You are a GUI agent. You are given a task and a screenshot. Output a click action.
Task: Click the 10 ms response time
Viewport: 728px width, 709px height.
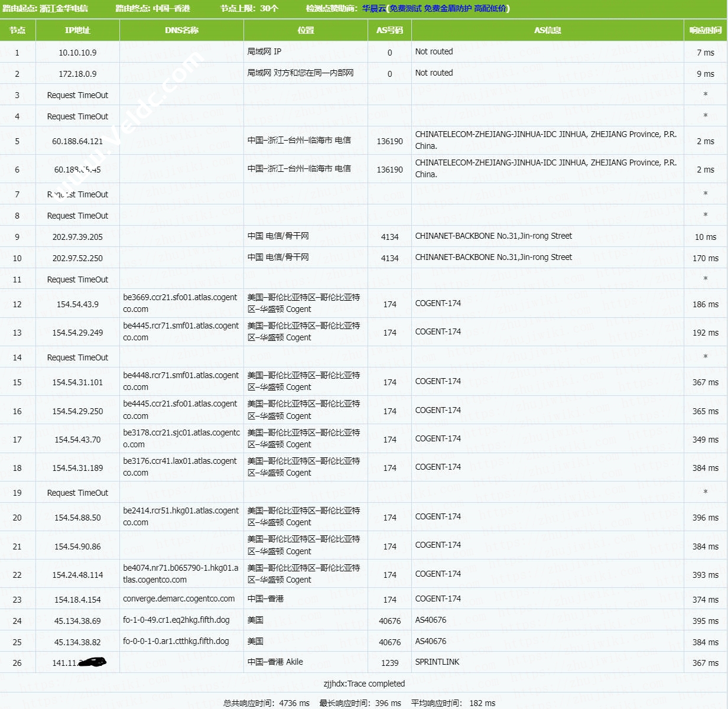(x=706, y=237)
